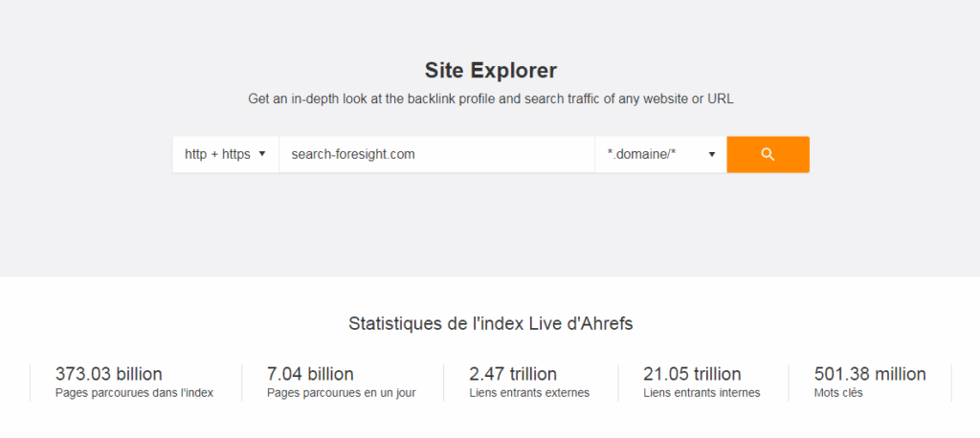Focus the search-foresight.com URL input field
Viewport: 980px width, 438px height.
click(x=436, y=154)
